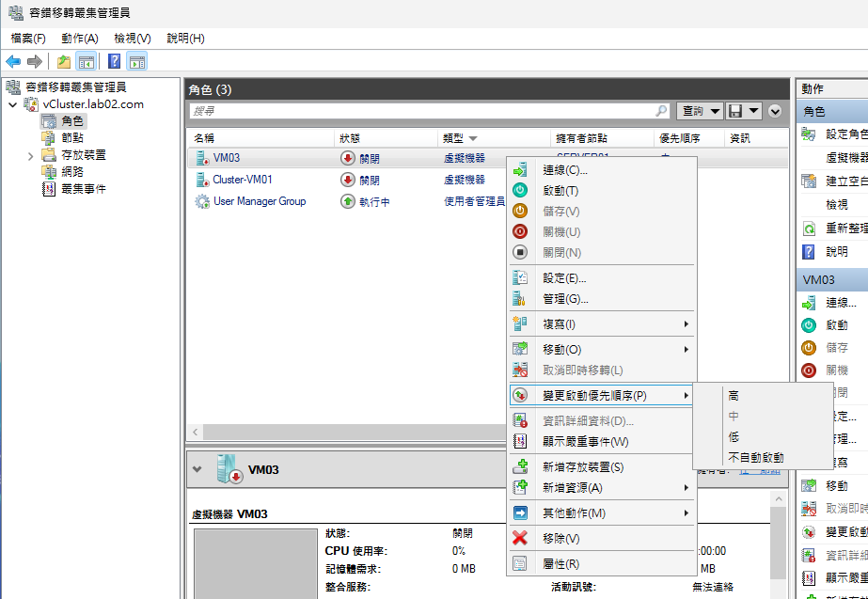Expand the 存放裝置 tree node
Viewport: 868px width, 599px height.
point(31,155)
